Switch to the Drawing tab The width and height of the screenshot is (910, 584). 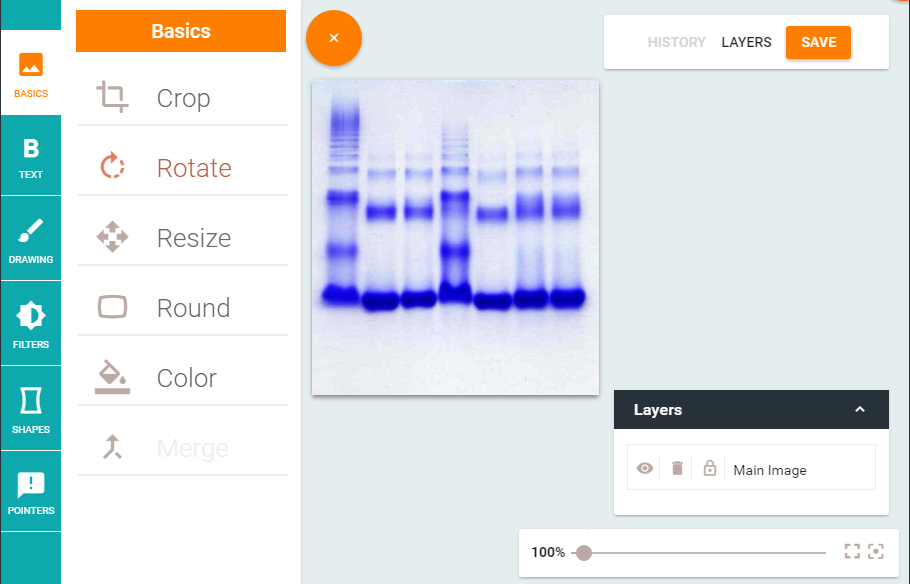tap(31, 241)
